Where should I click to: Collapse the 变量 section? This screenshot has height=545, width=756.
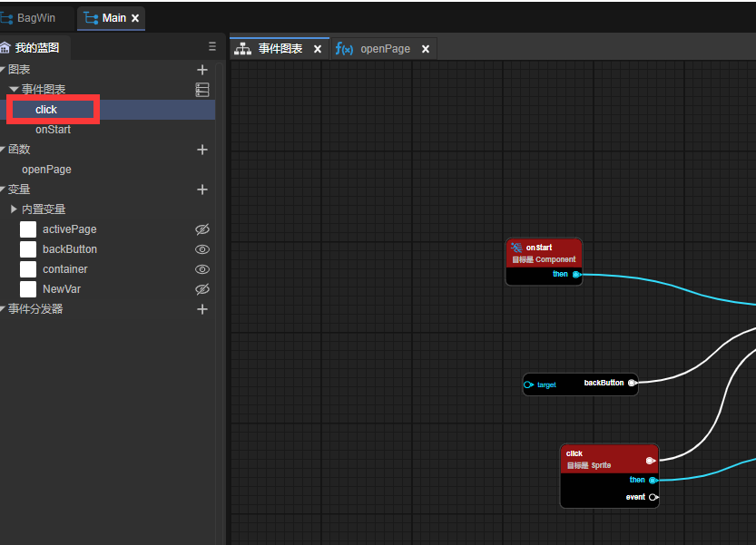coord(4,190)
